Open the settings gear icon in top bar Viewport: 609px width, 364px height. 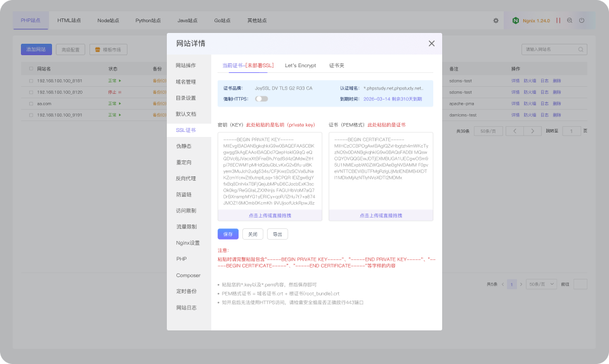(495, 20)
